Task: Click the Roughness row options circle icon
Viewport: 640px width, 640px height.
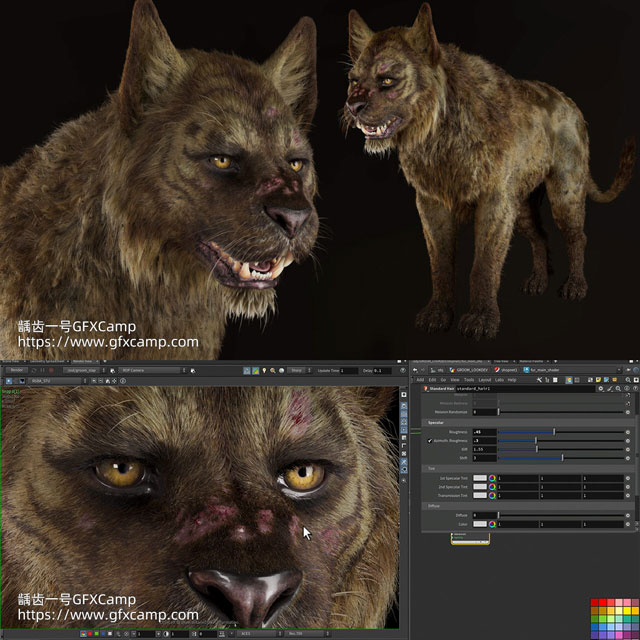Action: click(x=628, y=432)
